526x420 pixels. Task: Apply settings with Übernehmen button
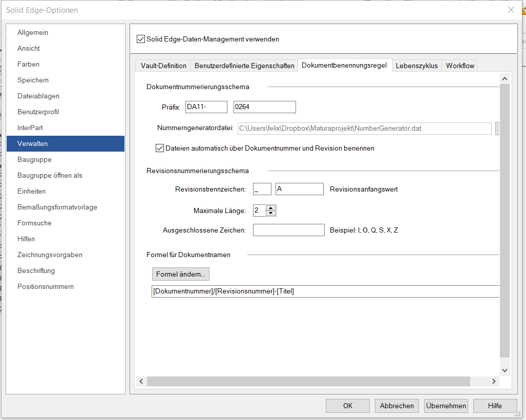tap(446, 406)
